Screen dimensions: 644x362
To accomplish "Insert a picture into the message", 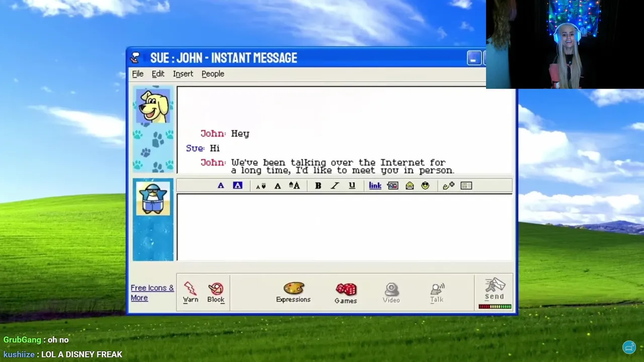I will click(392, 186).
